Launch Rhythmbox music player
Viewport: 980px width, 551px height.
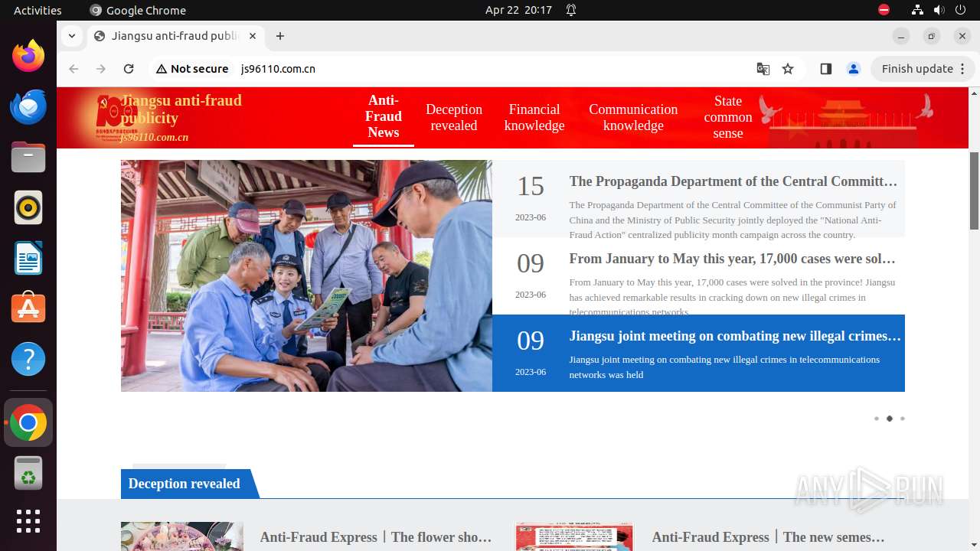28,207
